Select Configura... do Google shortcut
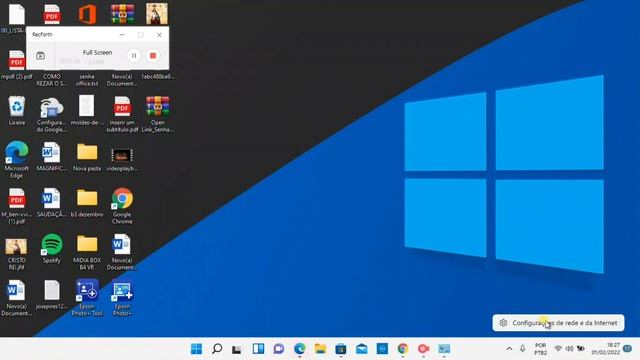This screenshot has width=640, height=360. pos(51,114)
